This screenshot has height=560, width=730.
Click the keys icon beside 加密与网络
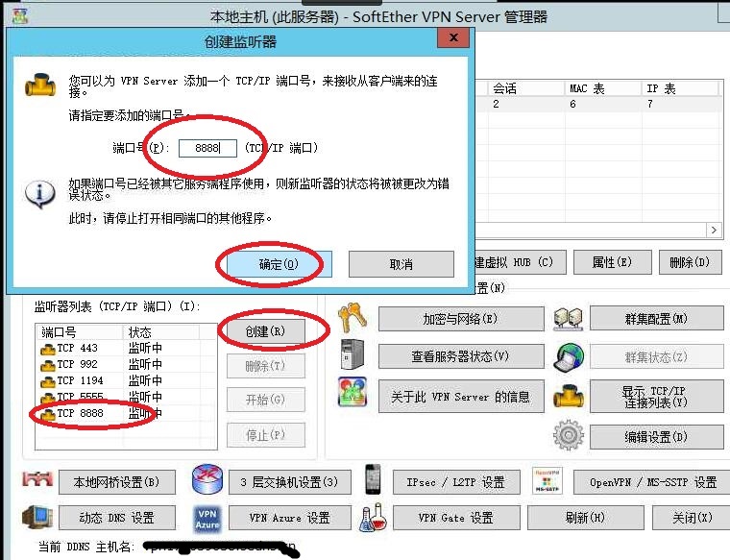[352, 318]
